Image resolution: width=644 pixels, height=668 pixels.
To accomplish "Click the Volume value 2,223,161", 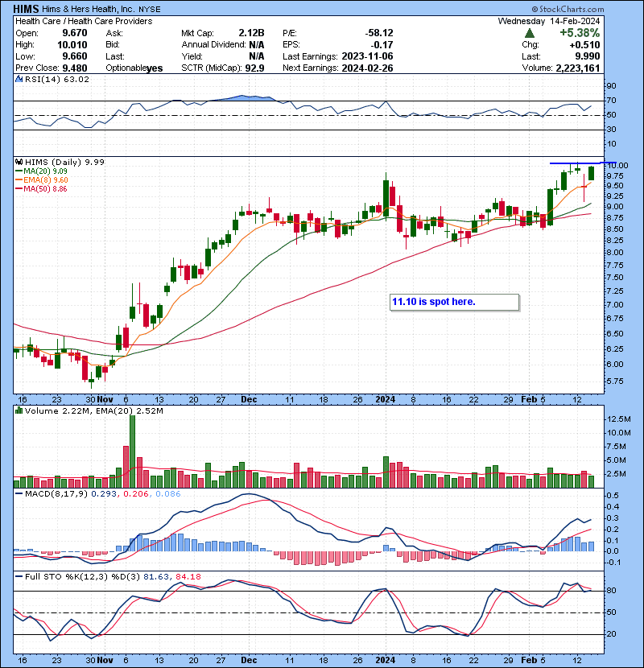I will click(x=577, y=68).
